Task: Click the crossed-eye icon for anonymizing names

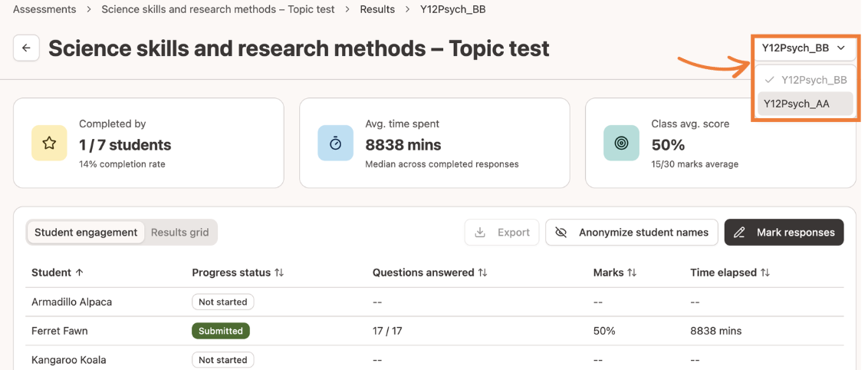Action: [561, 233]
